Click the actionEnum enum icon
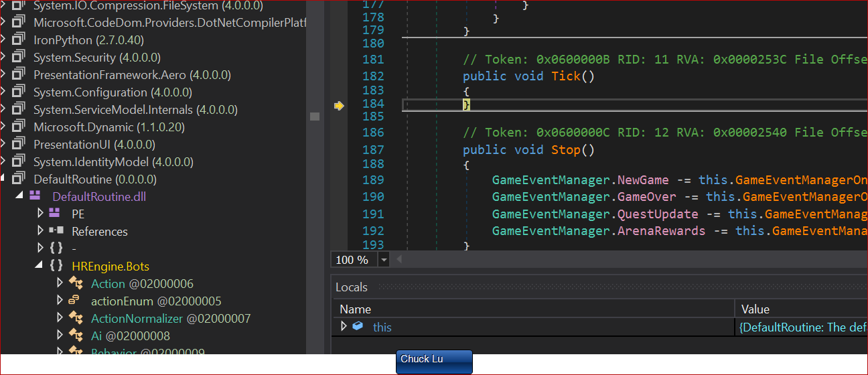The height and width of the screenshot is (375, 868). [x=76, y=301]
